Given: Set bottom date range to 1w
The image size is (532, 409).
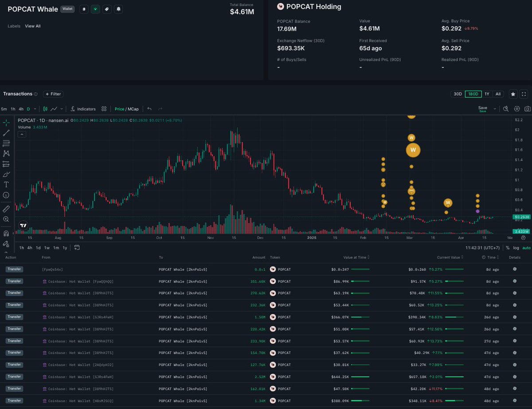Looking at the screenshot, I should 47,248.
